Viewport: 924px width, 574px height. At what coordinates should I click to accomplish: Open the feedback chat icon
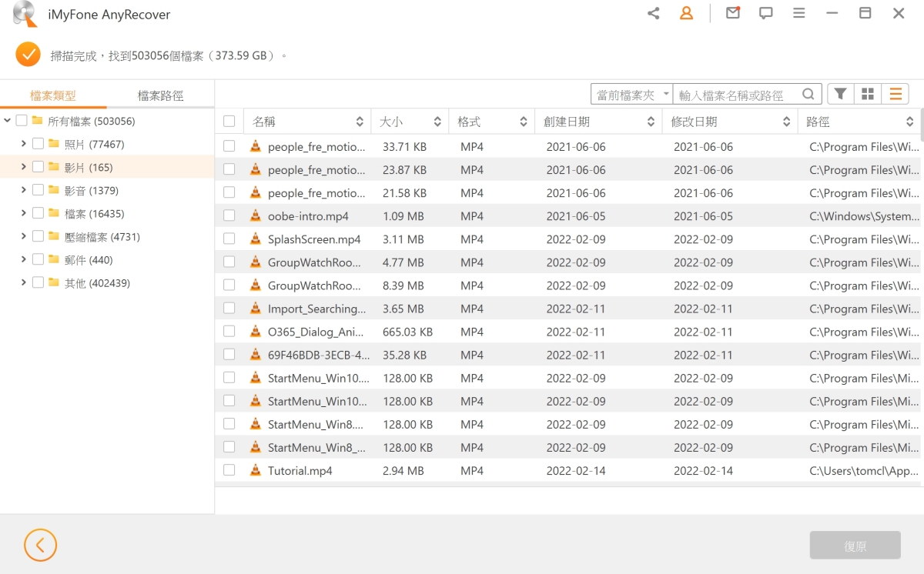pos(766,14)
